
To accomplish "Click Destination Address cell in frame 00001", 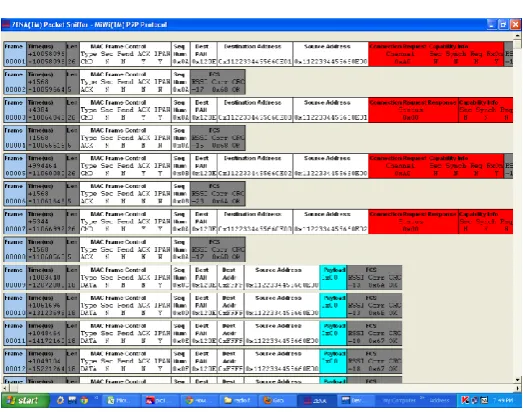I will tap(255, 54).
